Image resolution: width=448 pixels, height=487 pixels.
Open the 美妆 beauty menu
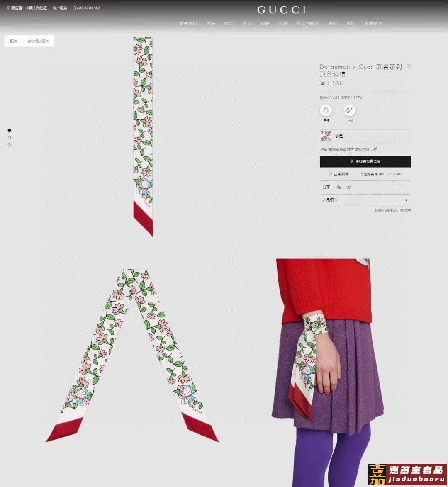click(333, 23)
